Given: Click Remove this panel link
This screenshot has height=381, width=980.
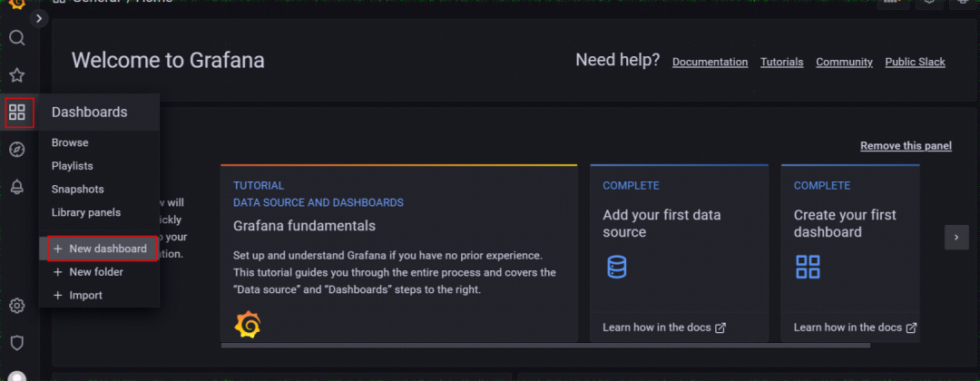Looking at the screenshot, I should 906,145.
